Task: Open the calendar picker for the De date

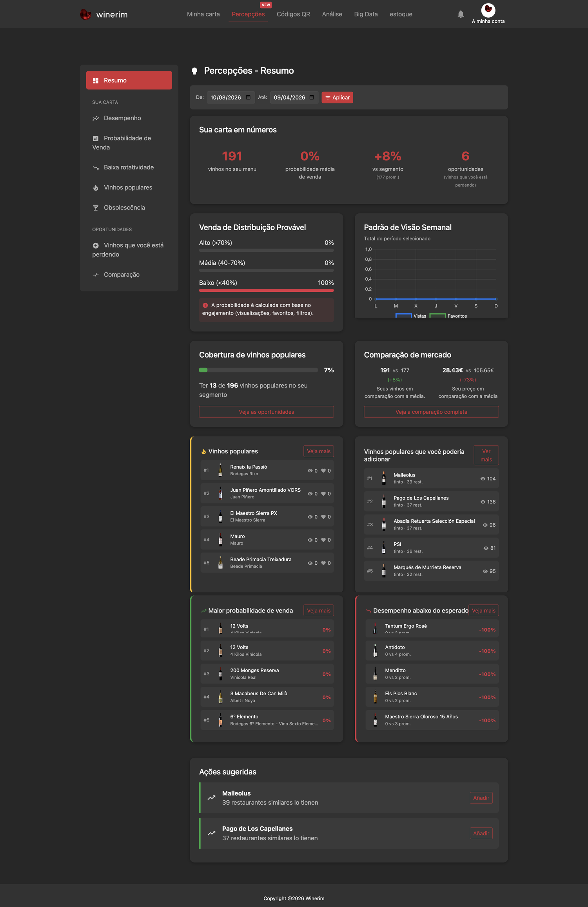Action: (248, 97)
